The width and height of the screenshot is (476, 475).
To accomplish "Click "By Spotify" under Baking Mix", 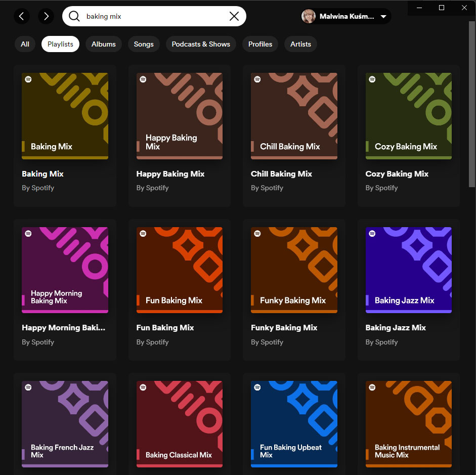I will 38,188.
